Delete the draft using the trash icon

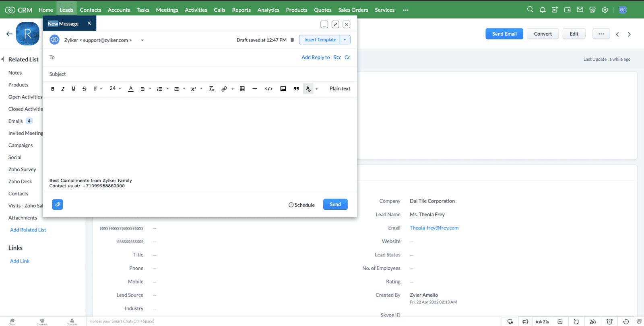pos(292,40)
